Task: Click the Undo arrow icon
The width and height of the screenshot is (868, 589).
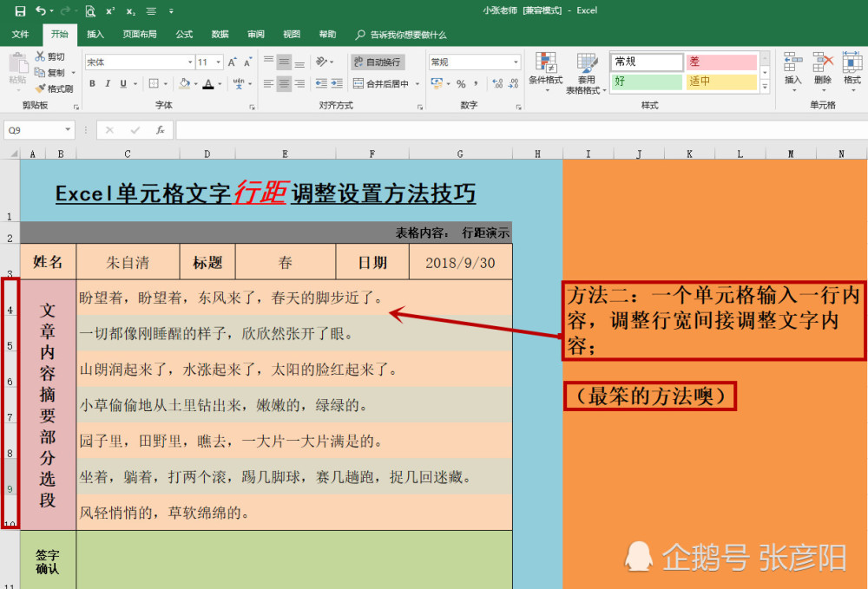Action: (x=41, y=10)
